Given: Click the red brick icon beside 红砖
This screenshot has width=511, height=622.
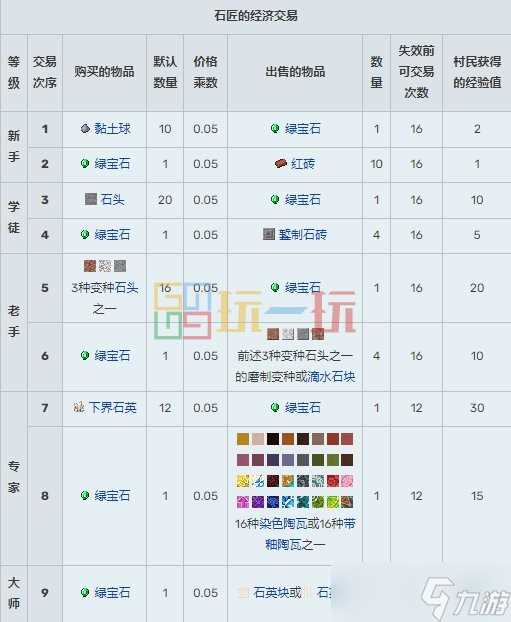Looking at the screenshot, I should click(x=281, y=163).
